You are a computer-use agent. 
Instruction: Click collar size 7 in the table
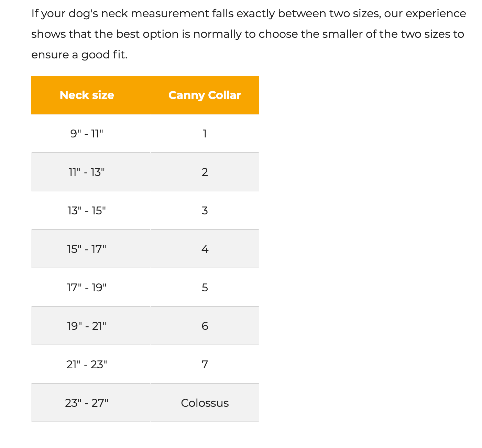(x=205, y=365)
